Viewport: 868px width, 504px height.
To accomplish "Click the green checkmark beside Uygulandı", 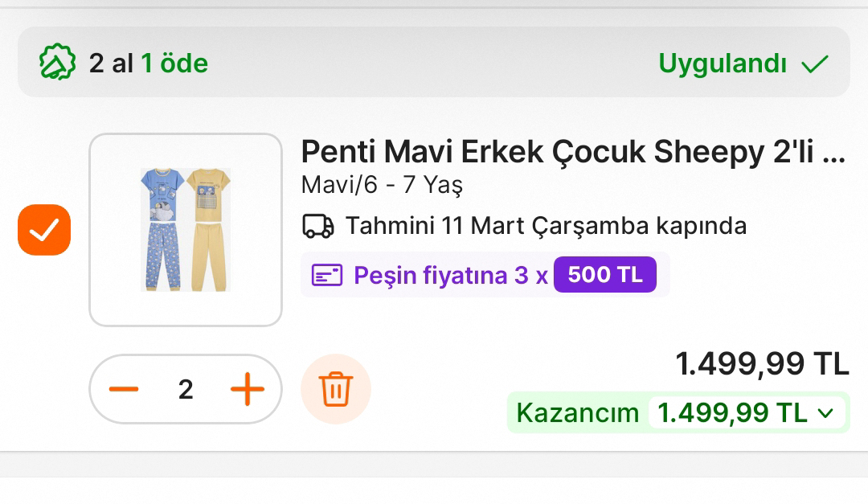I will click(815, 63).
